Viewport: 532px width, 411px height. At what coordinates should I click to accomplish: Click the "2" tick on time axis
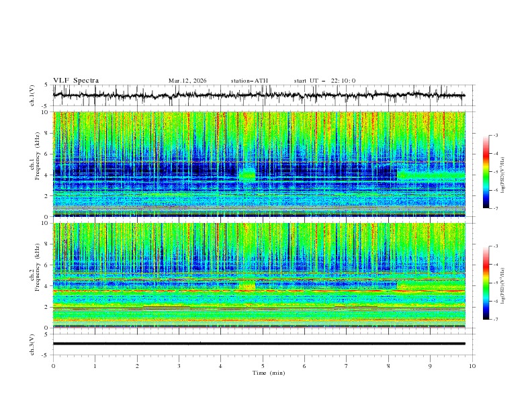[x=137, y=366]
